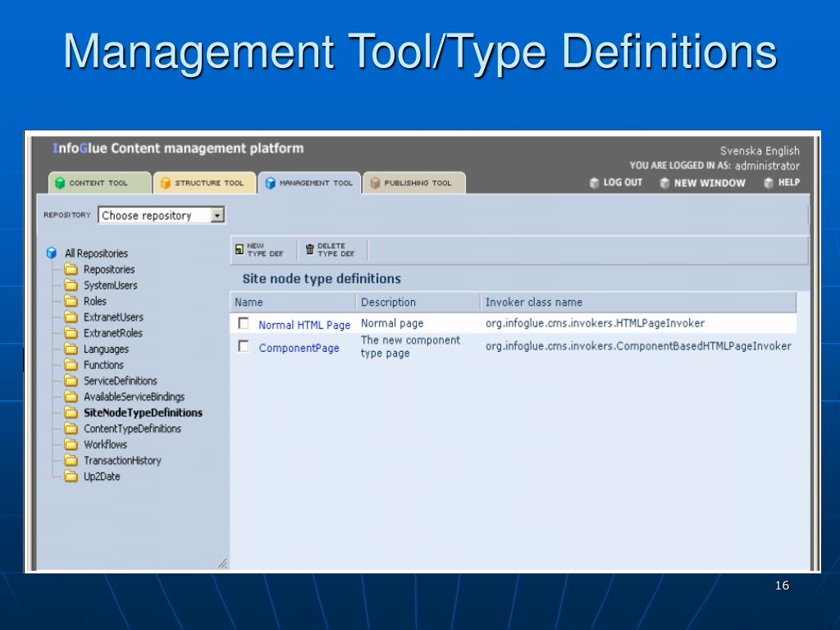Select All Repositories tree root
Image resolution: width=840 pixels, height=630 pixels.
coord(97,253)
